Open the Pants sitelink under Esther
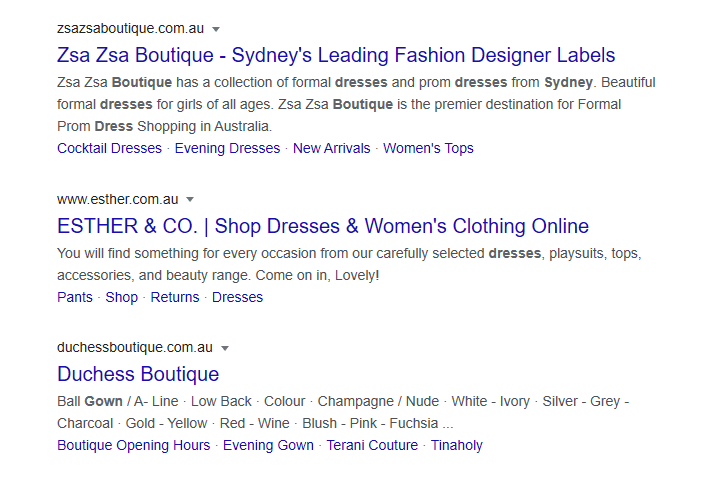 [x=75, y=297]
